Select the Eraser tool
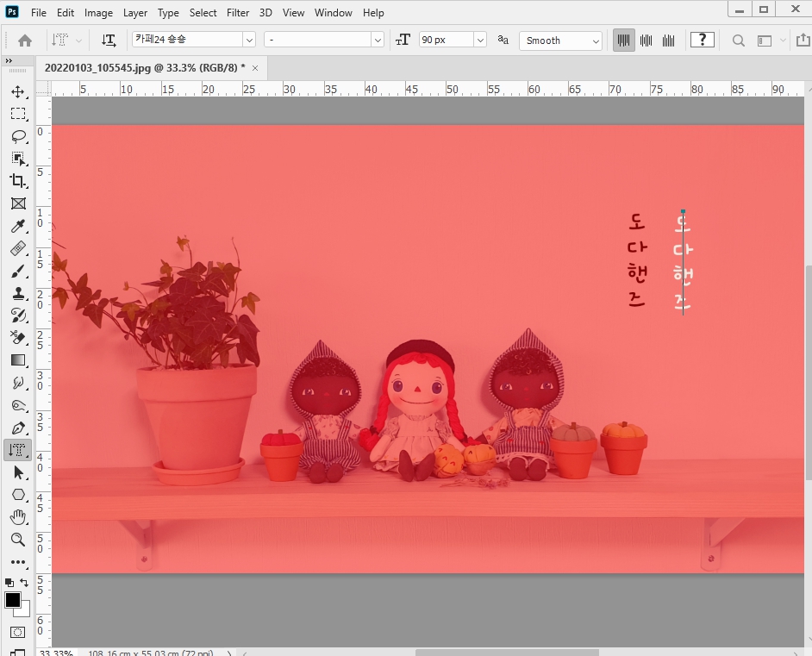This screenshot has height=656, width=812. pos(18,338)
